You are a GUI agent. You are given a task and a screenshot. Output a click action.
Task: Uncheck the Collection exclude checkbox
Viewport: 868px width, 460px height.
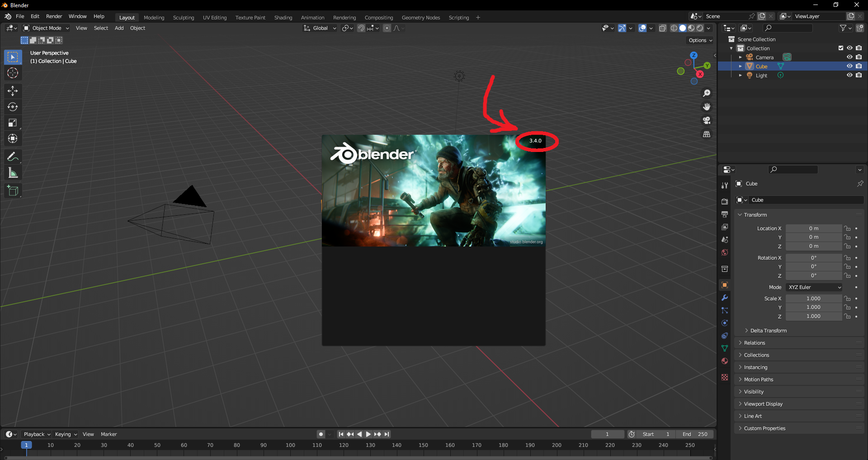[x=840, y=48]
